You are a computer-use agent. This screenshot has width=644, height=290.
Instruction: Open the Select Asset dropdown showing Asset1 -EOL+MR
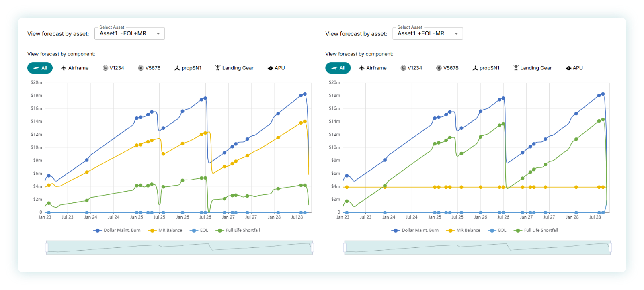pyautogui.click(x=129, y=33)
